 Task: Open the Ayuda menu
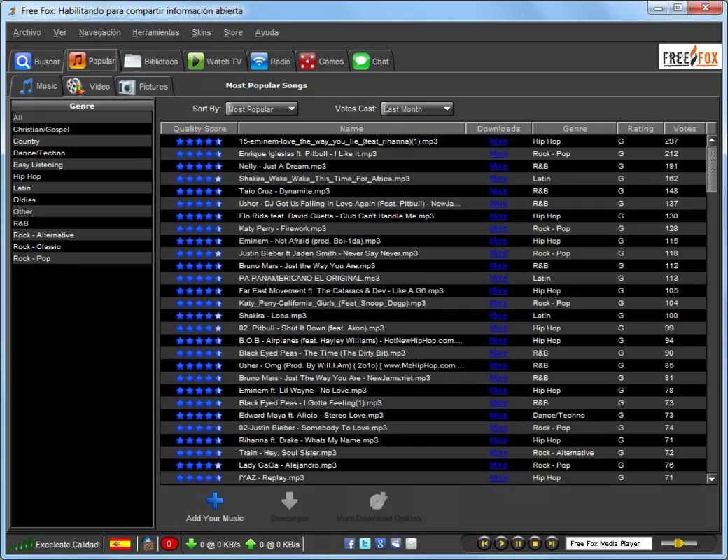(267, 32)
